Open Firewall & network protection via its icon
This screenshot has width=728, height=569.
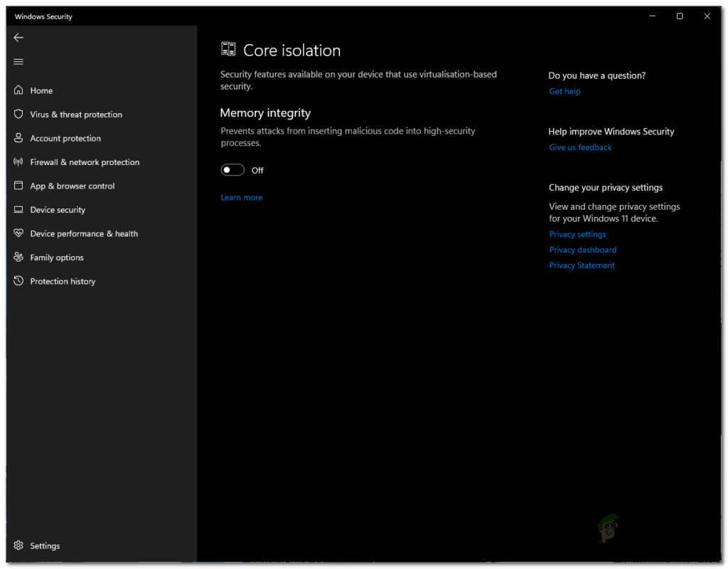(18, 162)
